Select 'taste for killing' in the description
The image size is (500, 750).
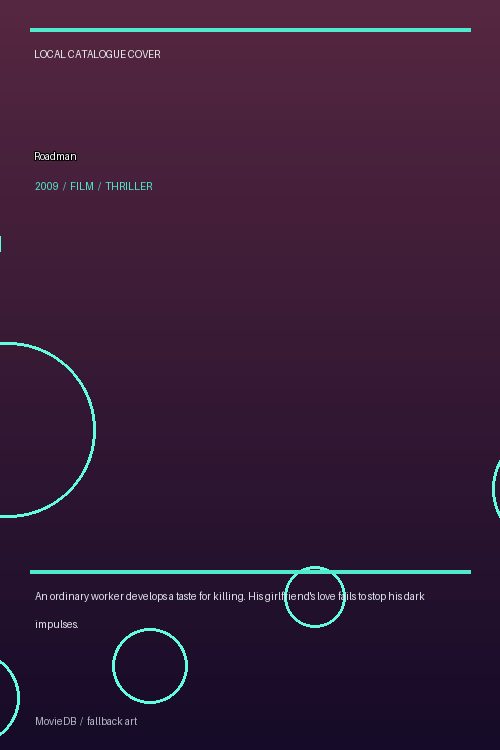[x=210, y=596]
